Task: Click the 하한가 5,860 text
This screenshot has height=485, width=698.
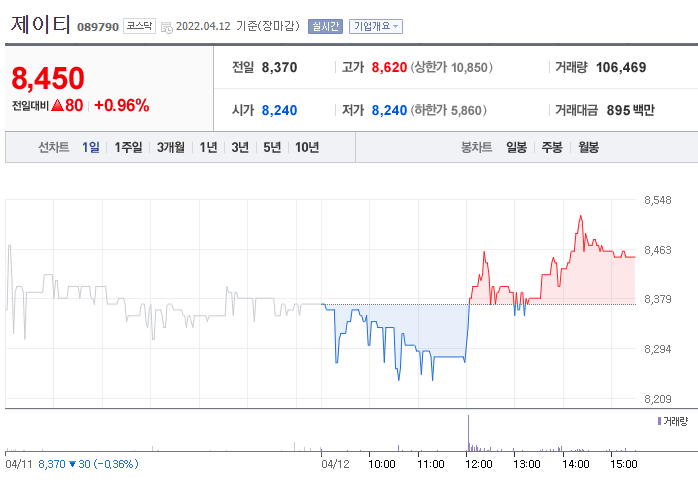Action: [448, 110]
